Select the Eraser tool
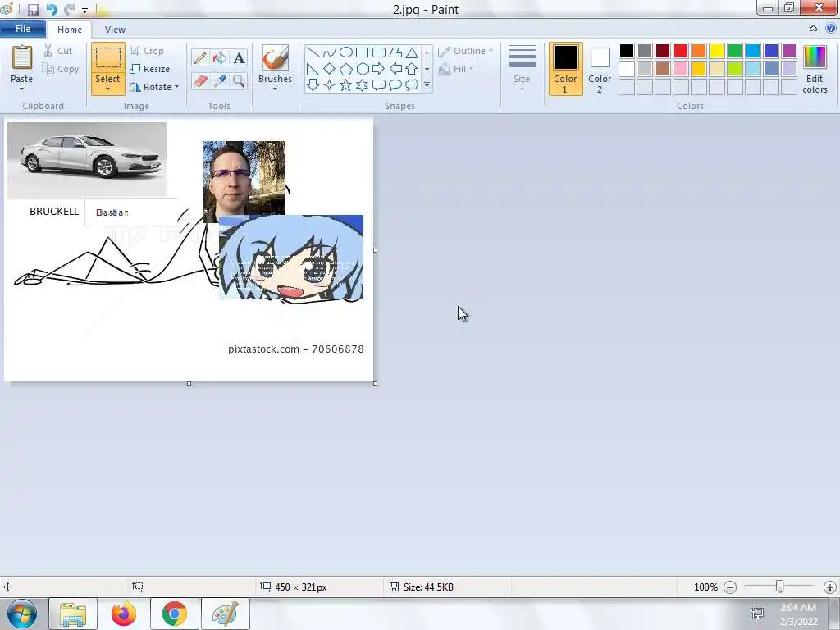The width and height of the screenshot is (840, 630). point(200,81)
